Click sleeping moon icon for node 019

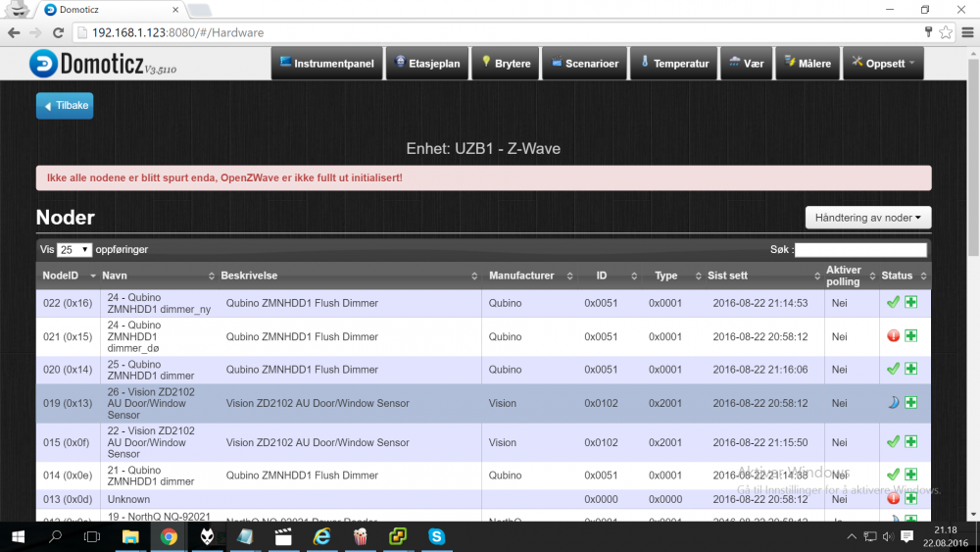point(893,403)
